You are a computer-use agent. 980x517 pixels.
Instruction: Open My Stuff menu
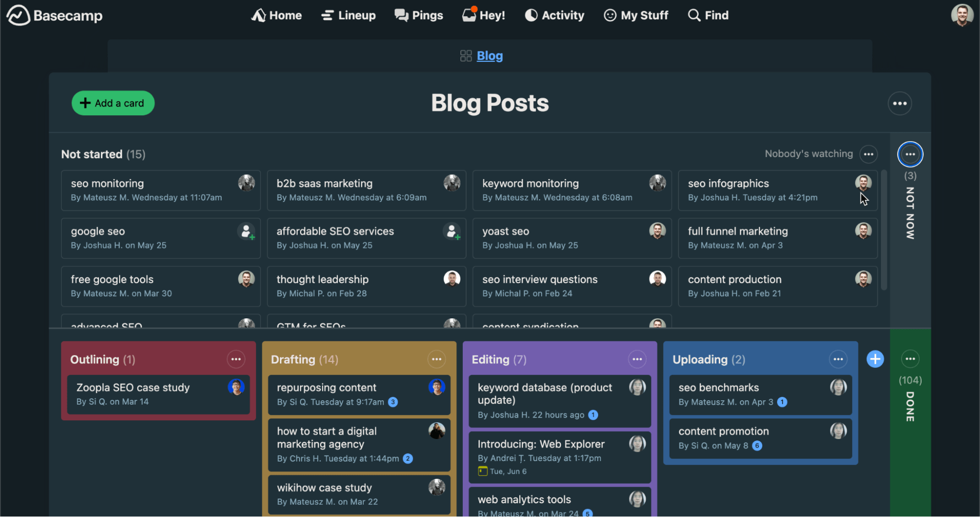(636, 15)
